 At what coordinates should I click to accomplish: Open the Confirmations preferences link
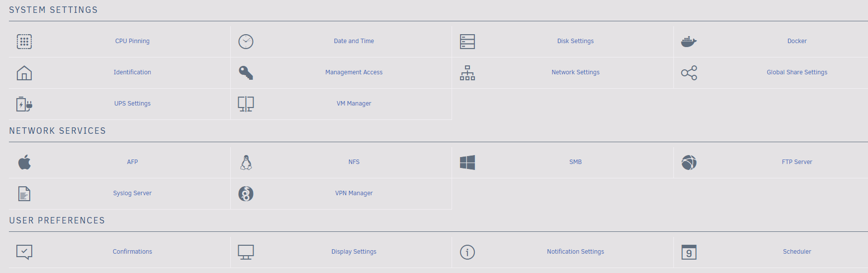[x=132, y=252]
